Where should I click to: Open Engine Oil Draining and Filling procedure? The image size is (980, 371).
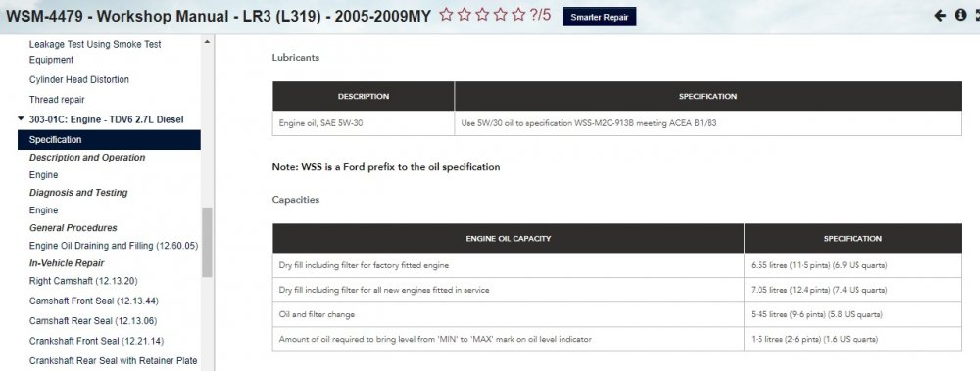tap(113, 246)
